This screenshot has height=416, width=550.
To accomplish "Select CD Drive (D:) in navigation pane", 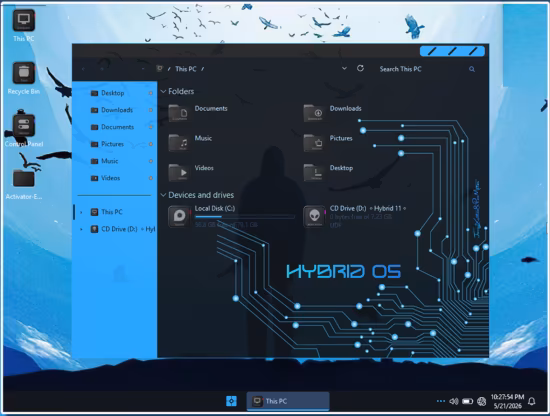I will tap(115, 229).
